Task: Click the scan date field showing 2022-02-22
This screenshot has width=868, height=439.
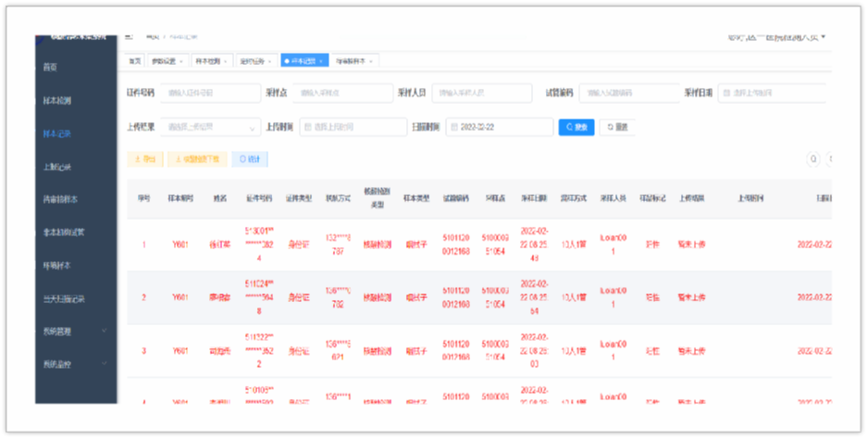Action: click(x=500, y=127)
